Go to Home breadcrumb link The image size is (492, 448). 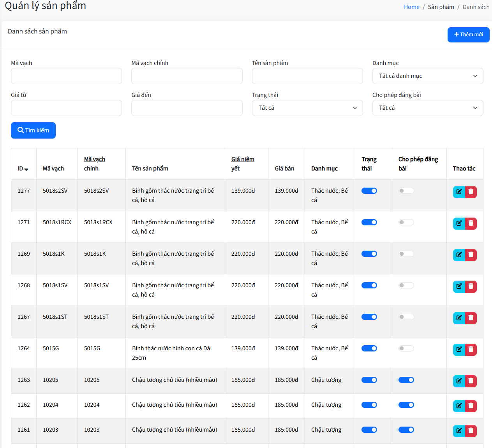(x=412, y=7)
